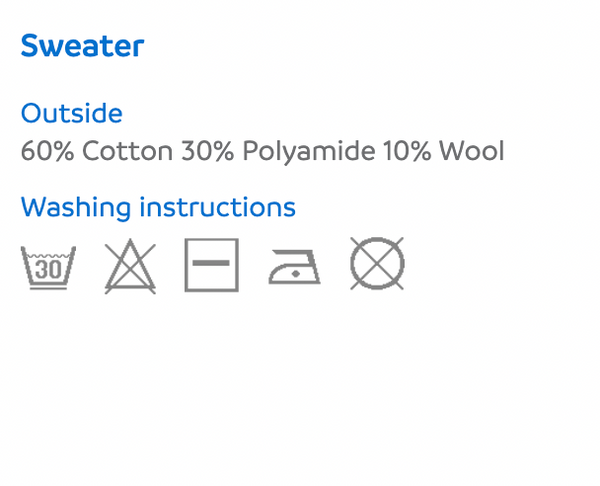600x486 pixels.
Task: Click the wavy water line in wash tub
Action: point(48,255)
